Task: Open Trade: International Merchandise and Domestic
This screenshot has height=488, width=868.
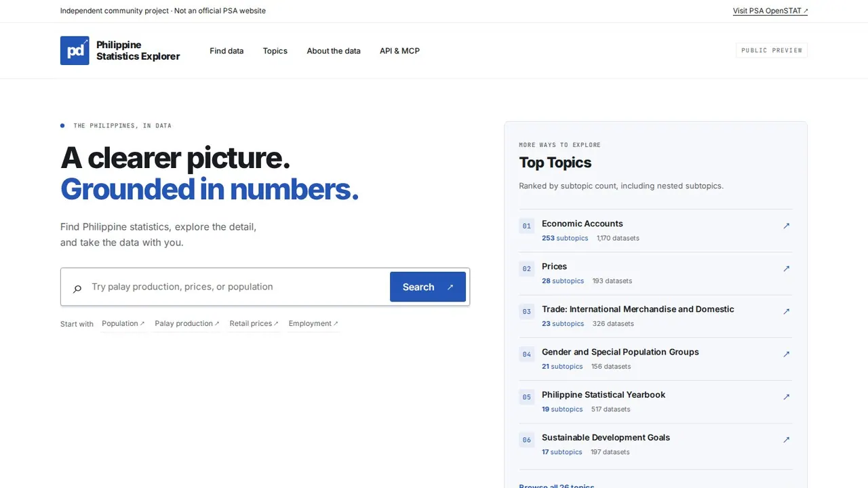Action: click(638, 309)
